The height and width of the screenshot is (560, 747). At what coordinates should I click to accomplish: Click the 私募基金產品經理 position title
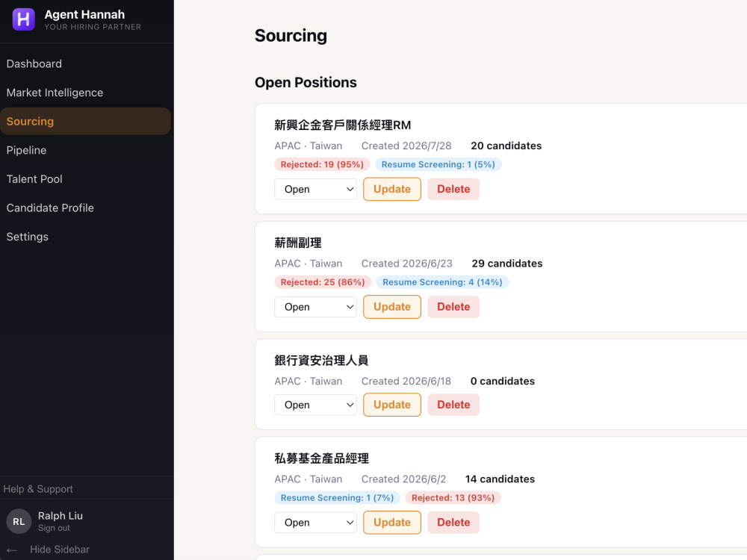pos(321,458)
